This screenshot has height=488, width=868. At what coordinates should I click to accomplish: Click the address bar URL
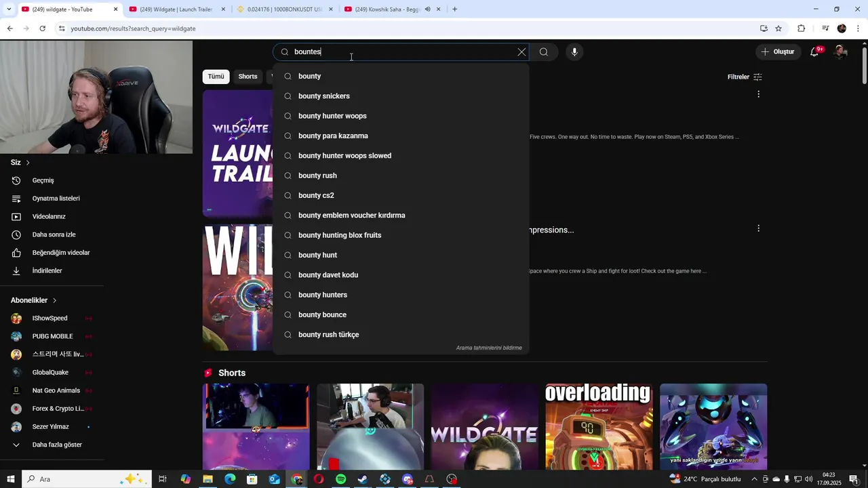pyautogui.click(x=133, y=28)
